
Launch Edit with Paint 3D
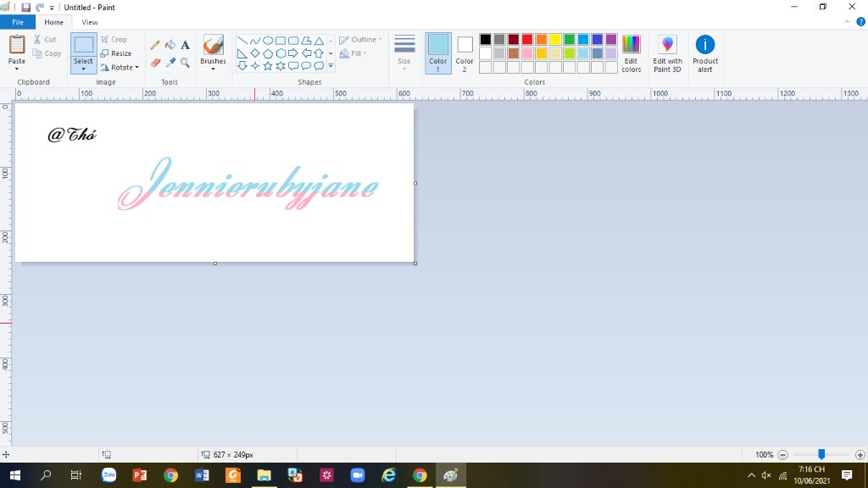[x=668, y=53]
